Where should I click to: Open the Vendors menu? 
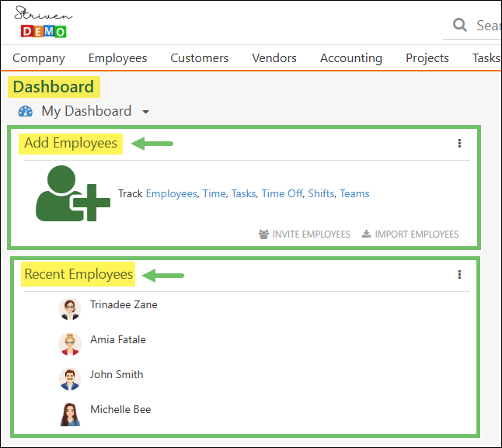pyautogui.click(x=274, y=58)
